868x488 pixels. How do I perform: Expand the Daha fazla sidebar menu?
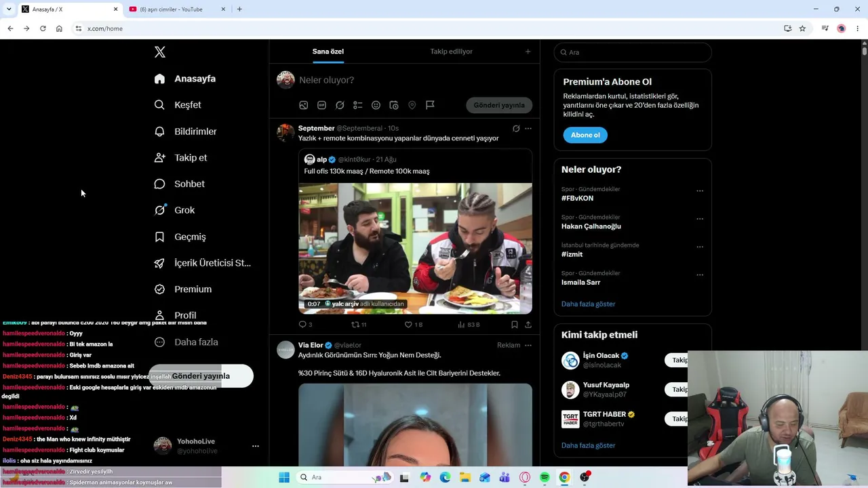pos(186,342)
